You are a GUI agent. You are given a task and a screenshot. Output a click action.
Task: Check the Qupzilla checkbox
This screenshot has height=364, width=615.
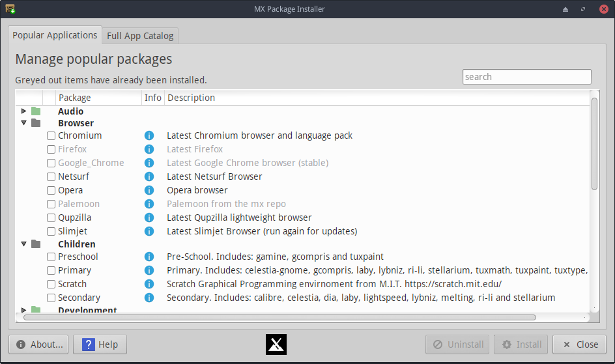tap(51, 218)
